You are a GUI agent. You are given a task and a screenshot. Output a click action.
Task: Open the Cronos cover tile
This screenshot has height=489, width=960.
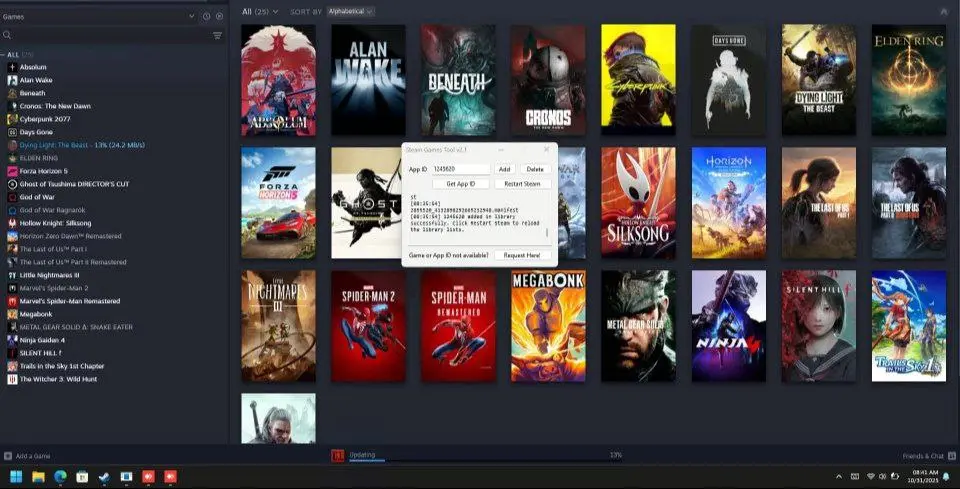coord(549,80)
